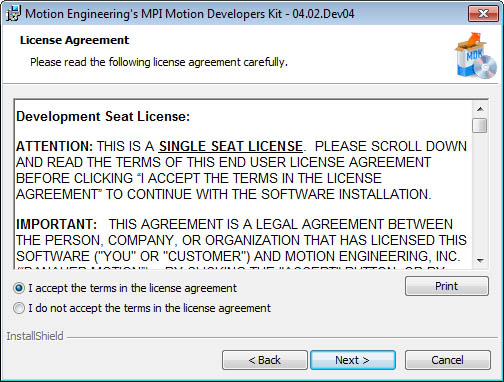504x382 pixels.
Task: Click the InstallShield label
Action: (35, 336)
